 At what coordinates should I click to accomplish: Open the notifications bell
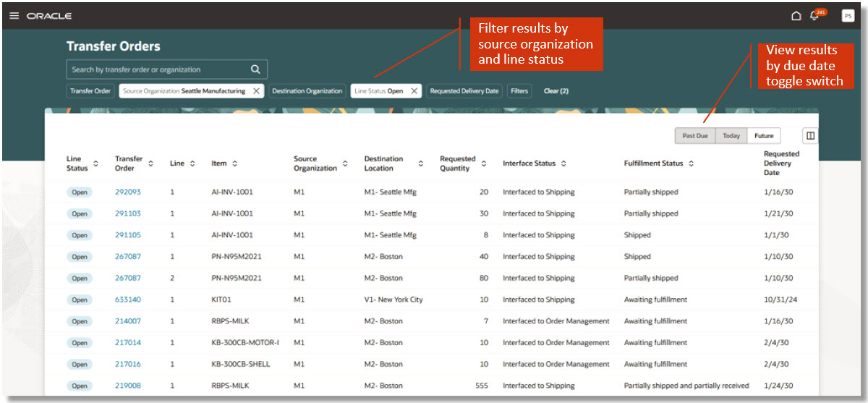[x=814, y=16]
